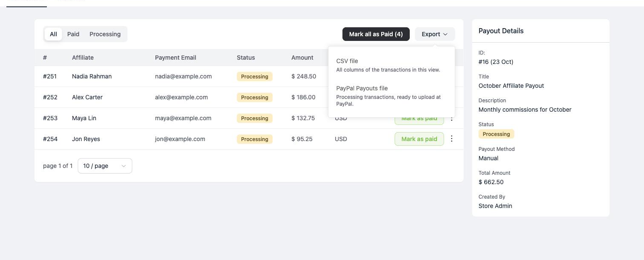Screen dimensions: 644x260
Task: Choose CSV file export option
Action: [x=391, y=65]
